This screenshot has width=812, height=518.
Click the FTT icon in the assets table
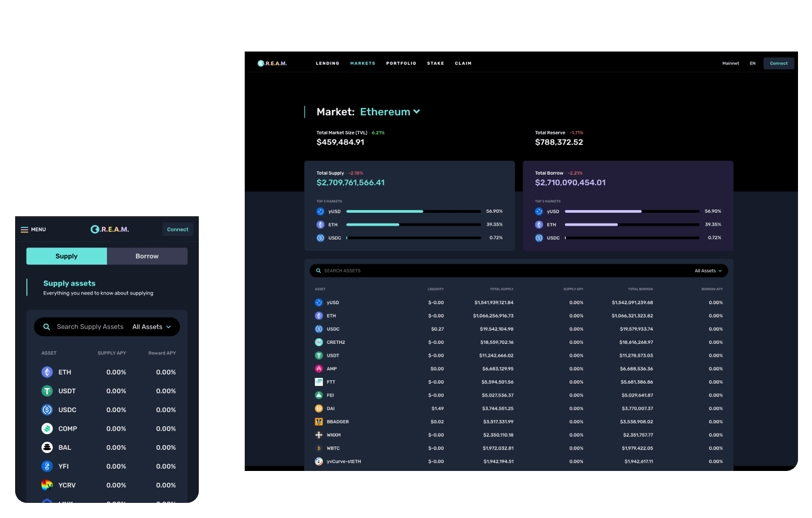pyautogui.click(x=319, y=382)
